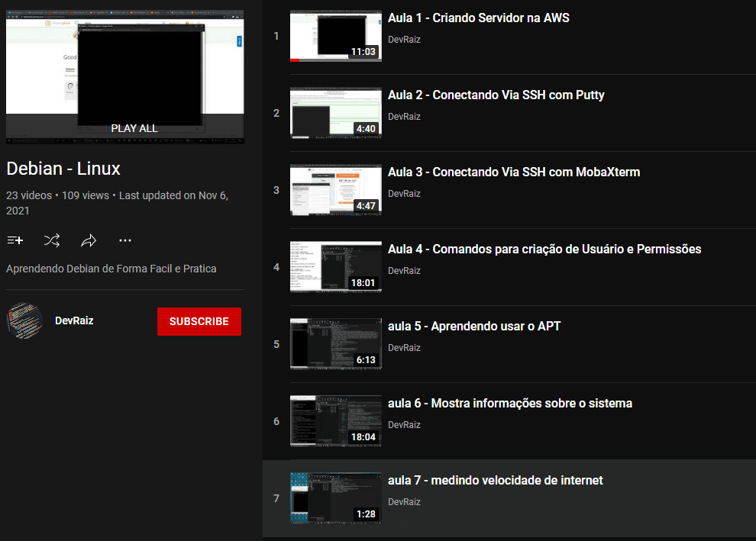Play the aula 6 video thumbnail
Viewport: 756px width, 541px height.
click(x=335, y=421)
